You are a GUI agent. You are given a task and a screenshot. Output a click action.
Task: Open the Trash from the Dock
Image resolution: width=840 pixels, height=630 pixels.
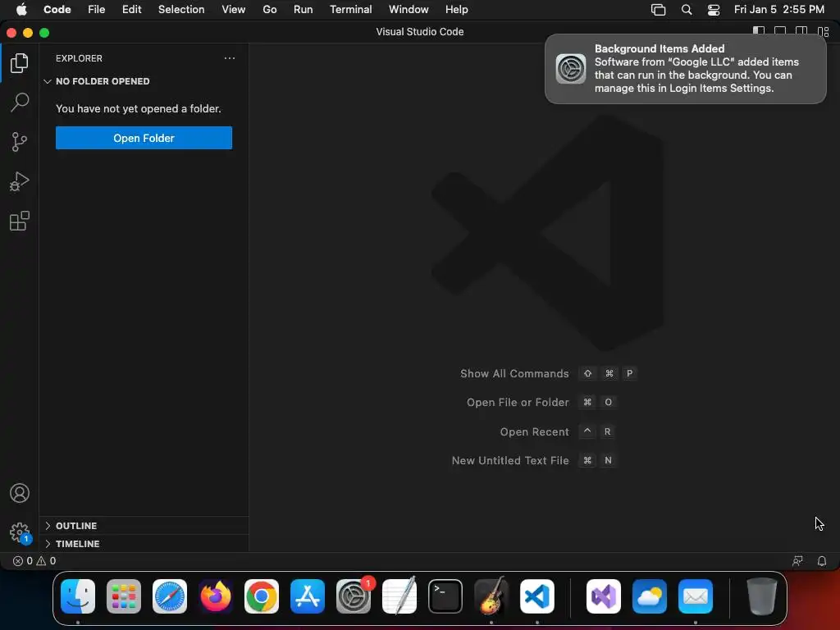point(761,596)
